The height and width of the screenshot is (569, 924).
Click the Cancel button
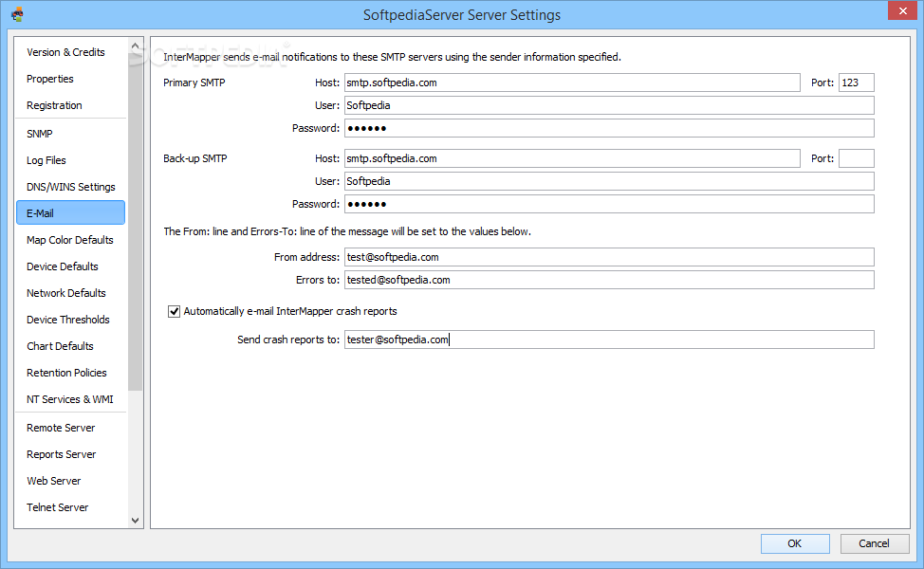(x=874, y=543)
